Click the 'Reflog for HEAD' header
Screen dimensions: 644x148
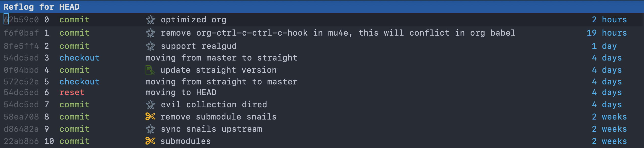point(42,7)
